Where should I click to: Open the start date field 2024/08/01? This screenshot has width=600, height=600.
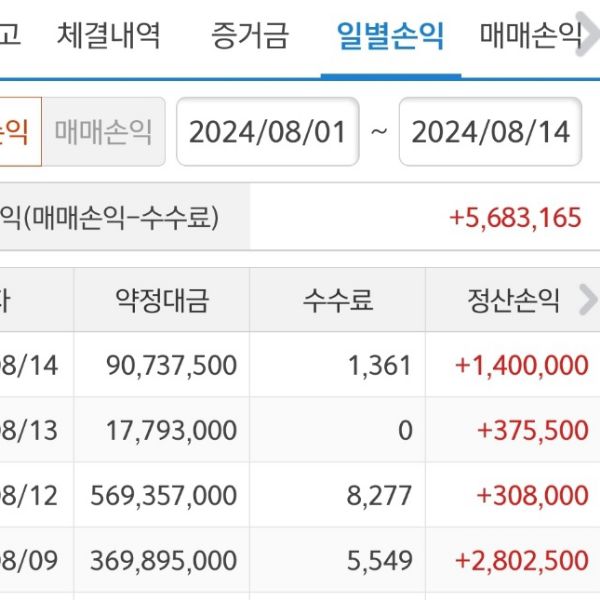pos(267,132)
